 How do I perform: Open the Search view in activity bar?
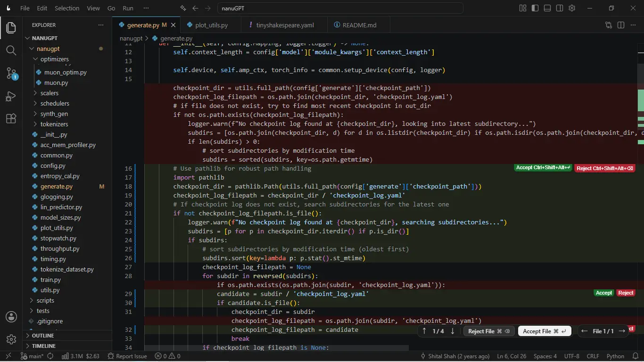click(11, 50)
